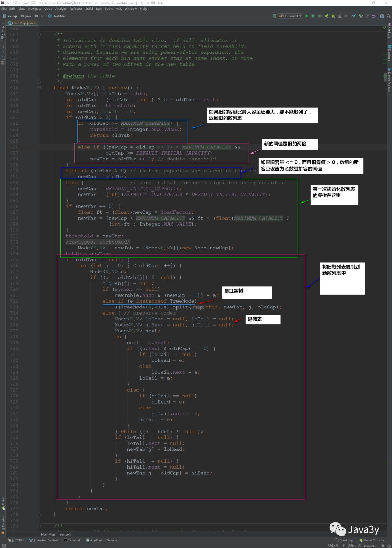This screenshot has height=548, width=392.
Task: Run the Unnamed configuration with the green play icon
Action: [x=307, y=16]
